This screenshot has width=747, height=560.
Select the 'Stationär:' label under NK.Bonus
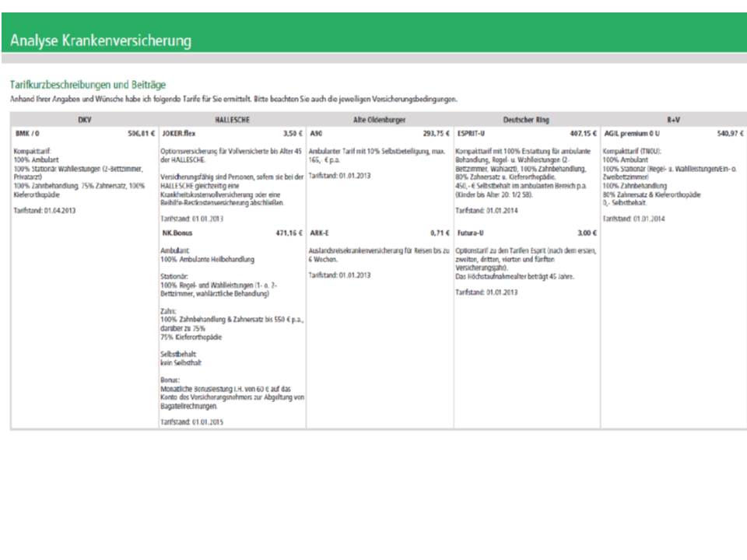(174, 276)
